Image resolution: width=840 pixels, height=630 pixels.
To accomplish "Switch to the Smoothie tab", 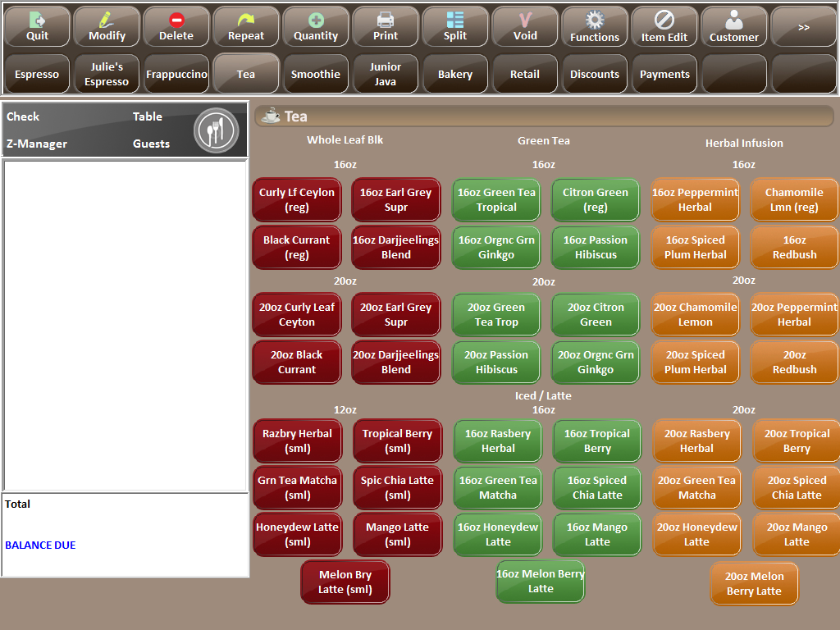I will 316,74.
